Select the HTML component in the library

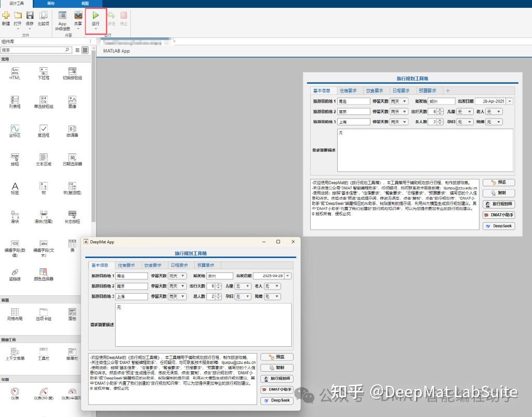pyautogui.click(x=15, y=73)
